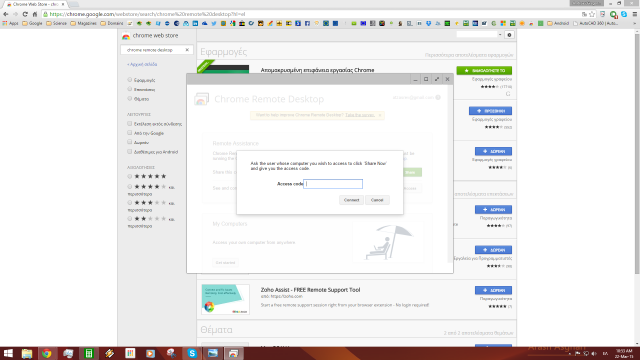Switch to the Chrome Web Store tab
The height and width of the screenshot is (360, 640).
point(35,4)
